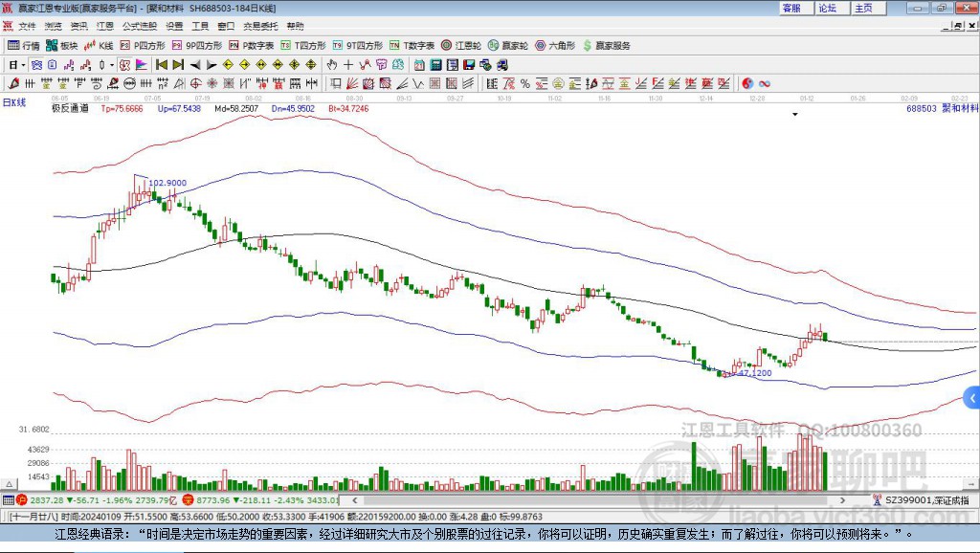Viewport: 980px width, 553px height.
Task: Launch the 江恩轮 Gann wheel
Action: coord(461,46)
